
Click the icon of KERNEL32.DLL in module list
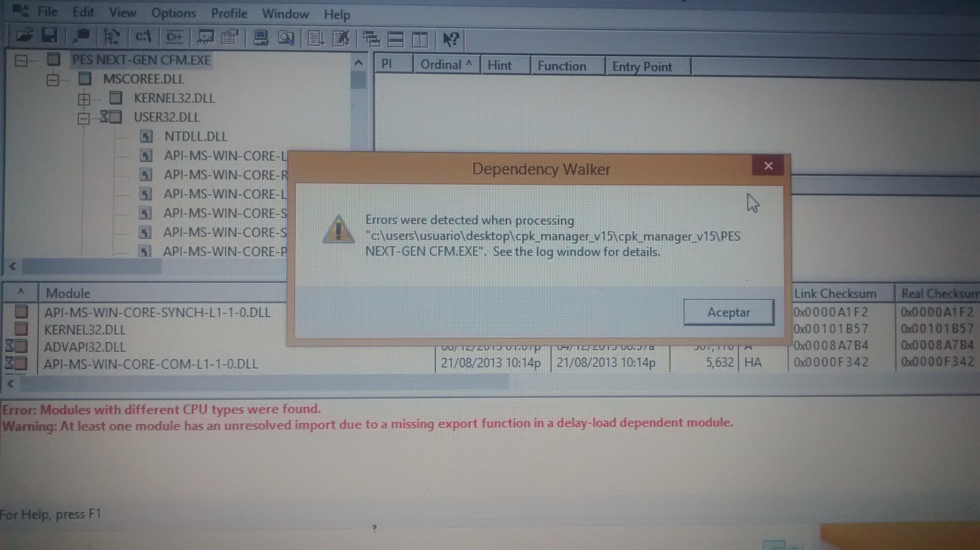point(21,329)
